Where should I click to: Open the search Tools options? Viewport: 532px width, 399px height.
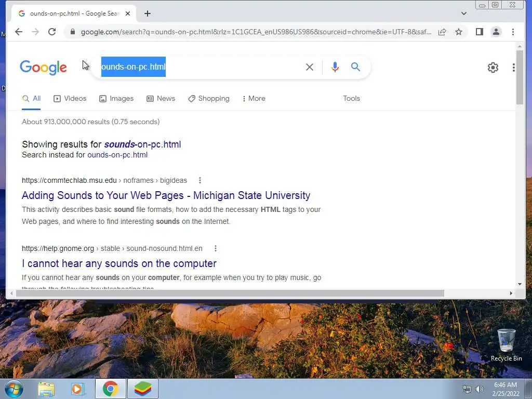point(351,98)
